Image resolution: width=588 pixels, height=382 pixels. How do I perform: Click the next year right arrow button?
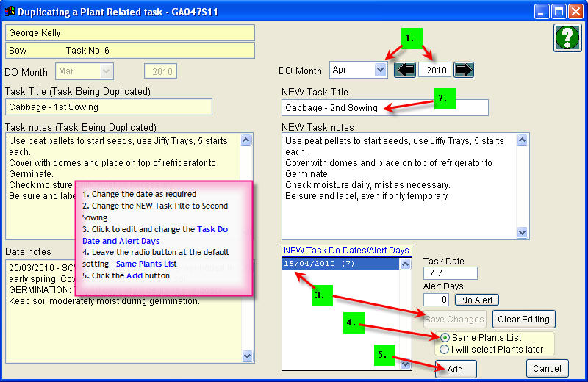[x=463, y=70]
